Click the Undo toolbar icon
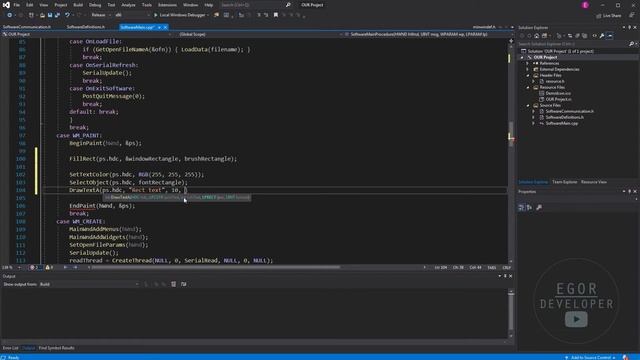This screenshot has height=360, width=640. click(x=67, y=15)
